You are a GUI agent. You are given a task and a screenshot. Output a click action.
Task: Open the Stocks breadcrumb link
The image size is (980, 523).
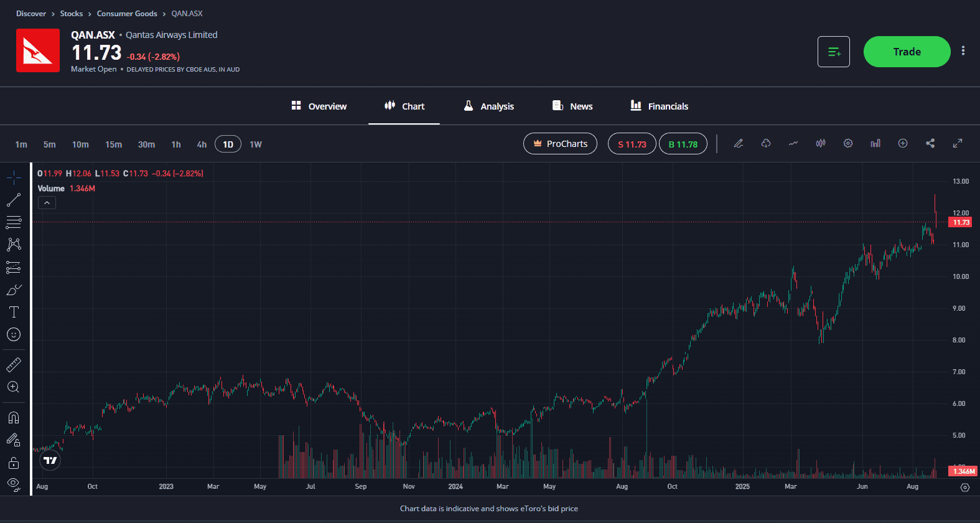[72, 13]
